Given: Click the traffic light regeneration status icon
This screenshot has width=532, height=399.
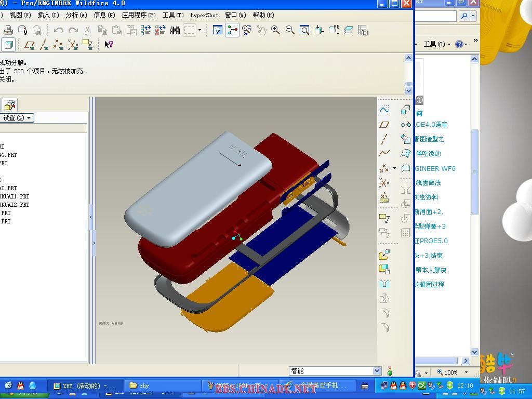Looking at the screenshot, I should [390, 371].
